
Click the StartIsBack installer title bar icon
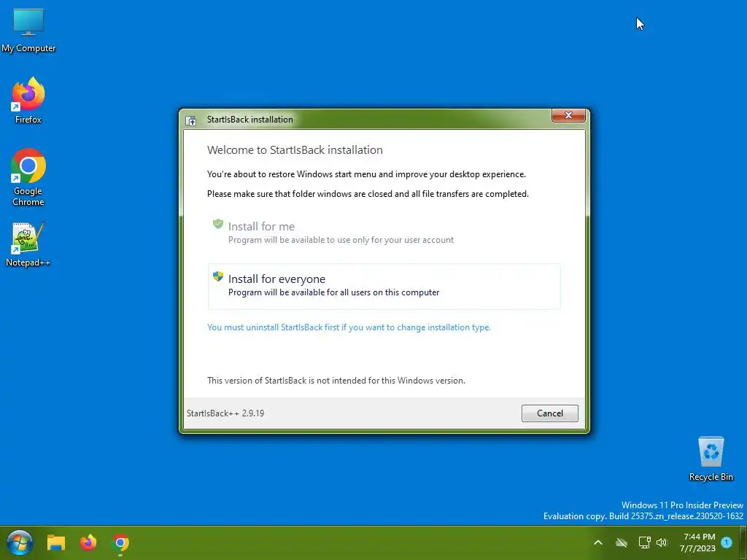coord(191,120)
